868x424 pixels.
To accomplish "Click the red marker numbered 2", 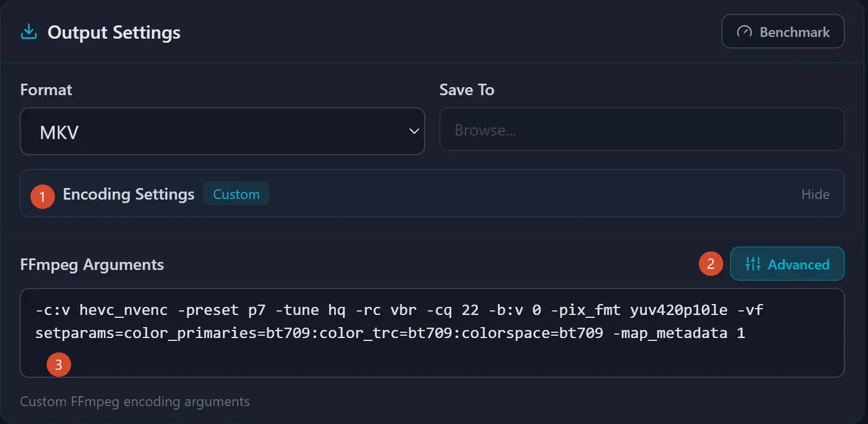I will click(x=711, y=264).
